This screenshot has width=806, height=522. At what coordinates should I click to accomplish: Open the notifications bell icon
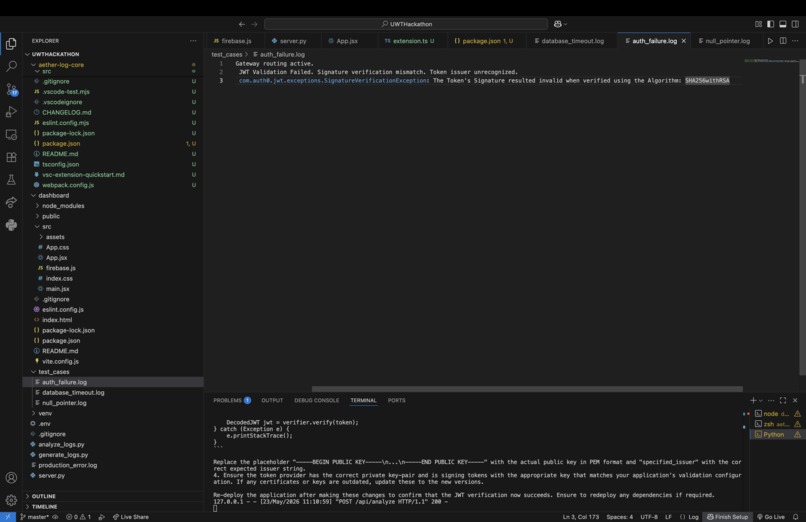coord(796,517)
